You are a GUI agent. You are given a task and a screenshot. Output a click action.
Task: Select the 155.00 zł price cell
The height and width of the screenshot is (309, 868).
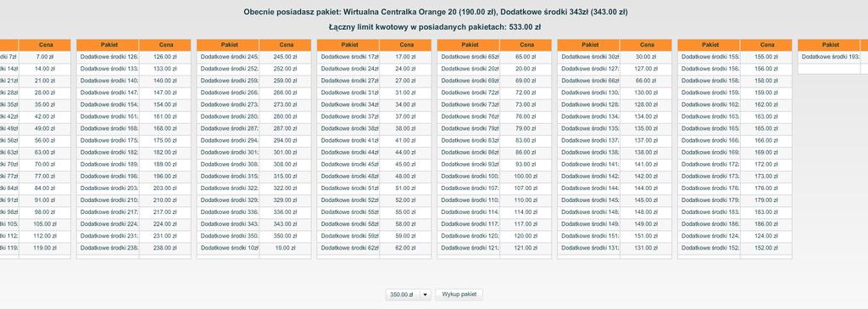(x=765, y=57)
